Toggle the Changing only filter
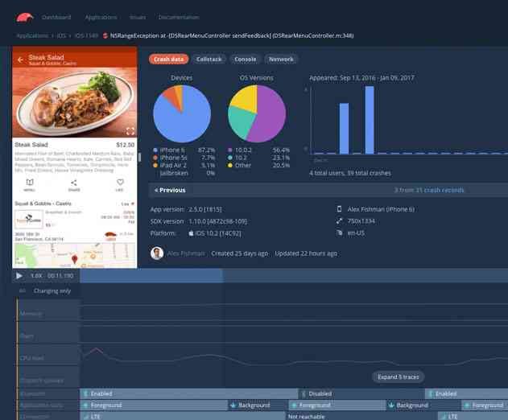 click(x=52, y=290)
